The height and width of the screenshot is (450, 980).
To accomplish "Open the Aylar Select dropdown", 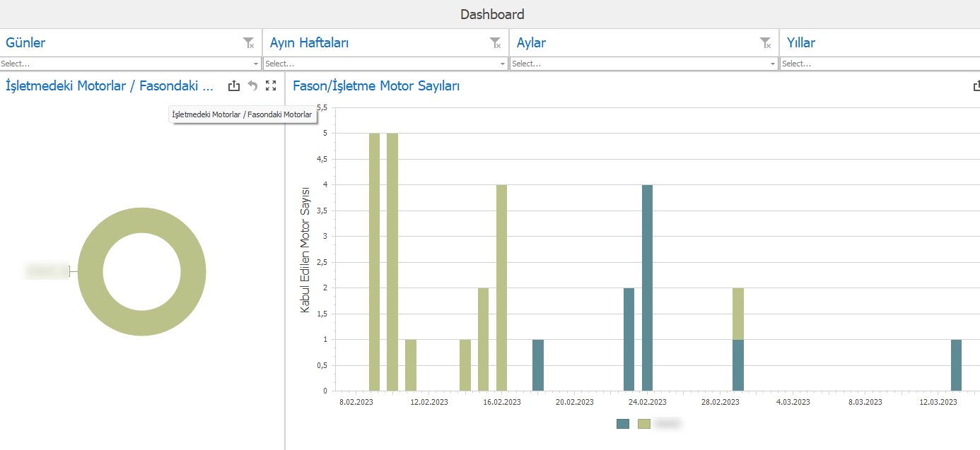I will (x=773, y=64).
